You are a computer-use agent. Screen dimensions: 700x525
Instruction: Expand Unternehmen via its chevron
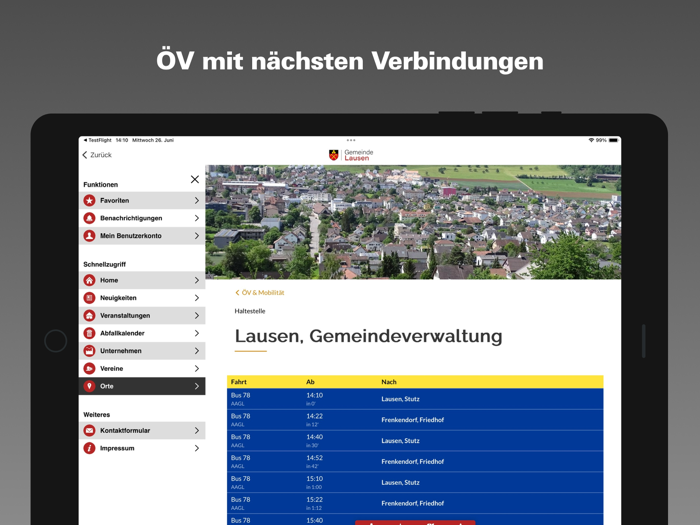coord(196,351)
